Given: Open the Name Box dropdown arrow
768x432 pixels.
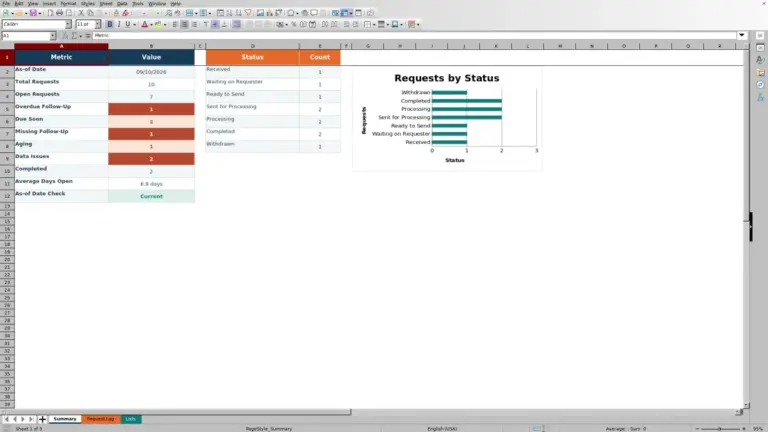Looking at the screenshot, I should (x=52, y=36).
